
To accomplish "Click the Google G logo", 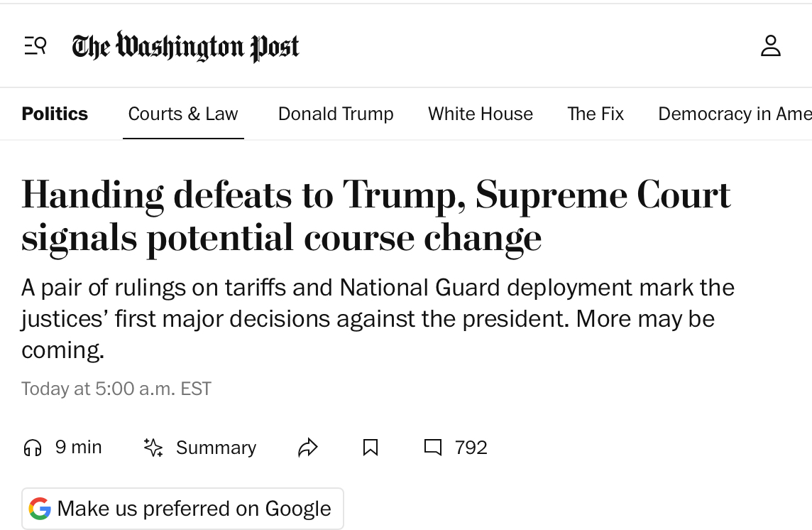I will [x=40, y=509].
